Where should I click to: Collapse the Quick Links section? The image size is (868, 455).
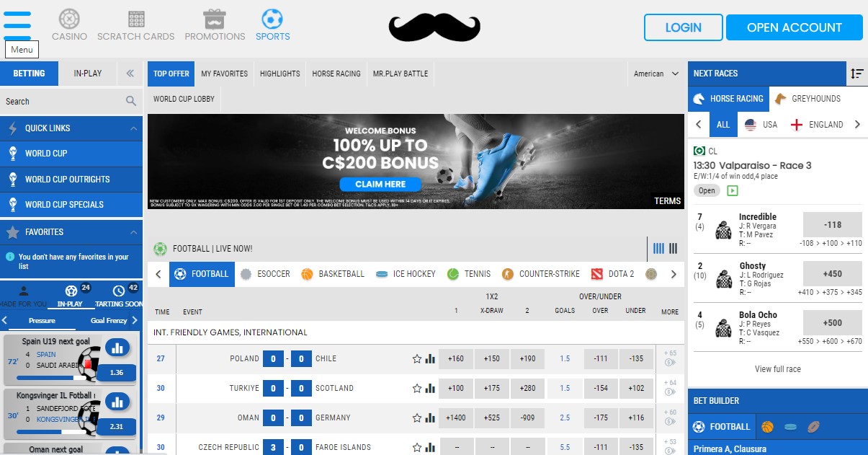pos(133,128)
